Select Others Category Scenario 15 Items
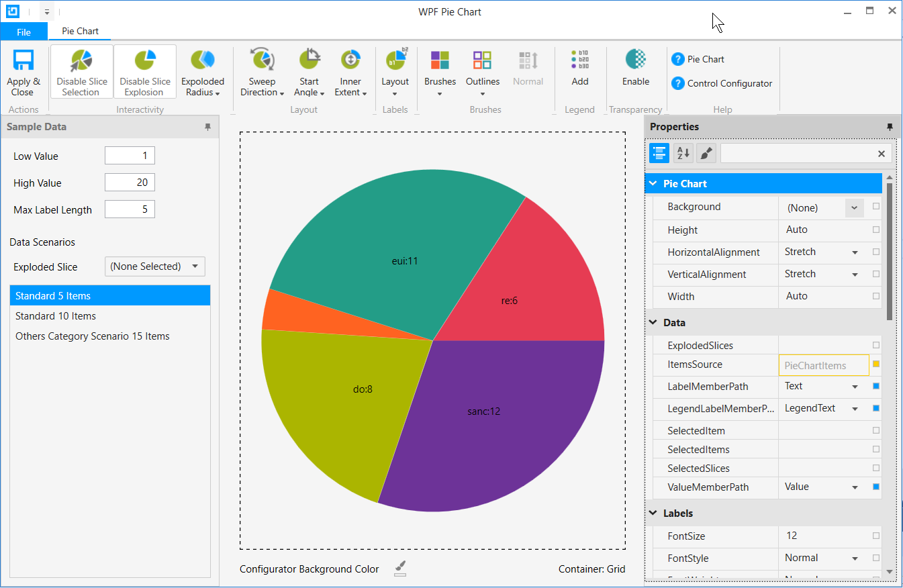The height and width of the screenshot is (588, 903). click(x=110, y=336)
